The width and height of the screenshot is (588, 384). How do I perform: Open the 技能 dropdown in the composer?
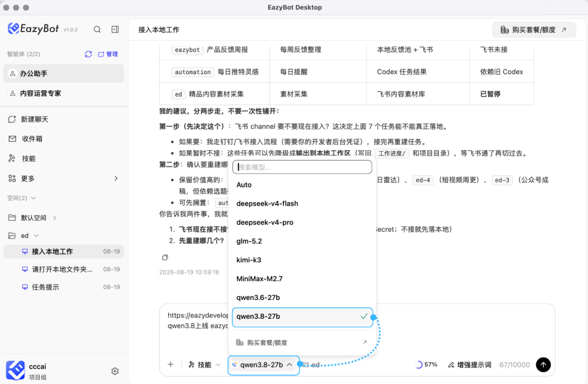pyautogui.click(x=204, y=364)
